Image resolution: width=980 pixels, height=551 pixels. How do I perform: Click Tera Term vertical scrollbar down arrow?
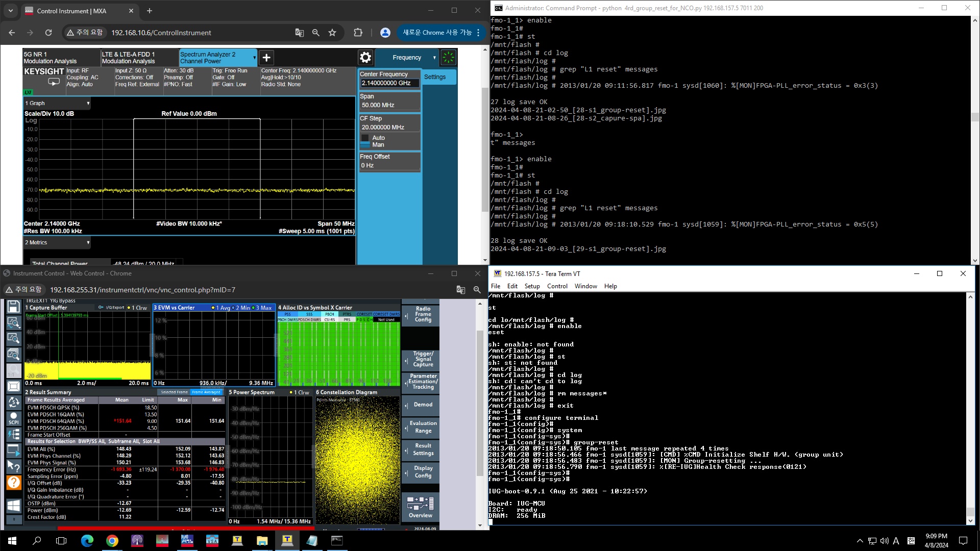tap(970, 521)
